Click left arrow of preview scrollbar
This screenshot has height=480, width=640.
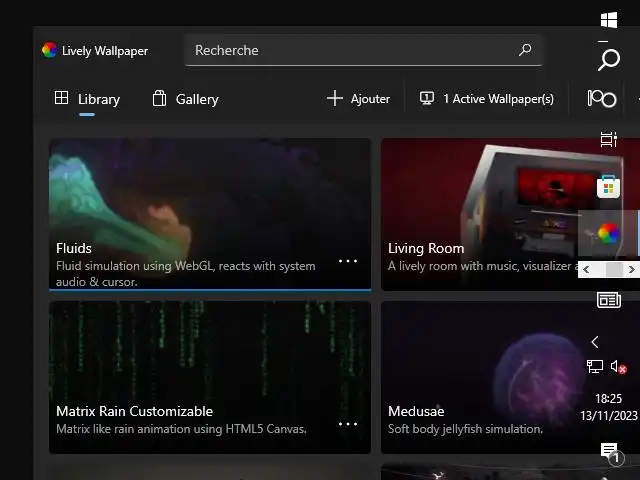[x=587, y=269]
